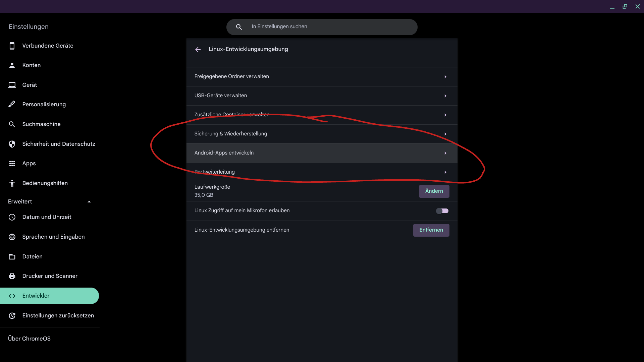
Task: Open Datum und Uhrzeit settings
Action: tap(47, 217)
